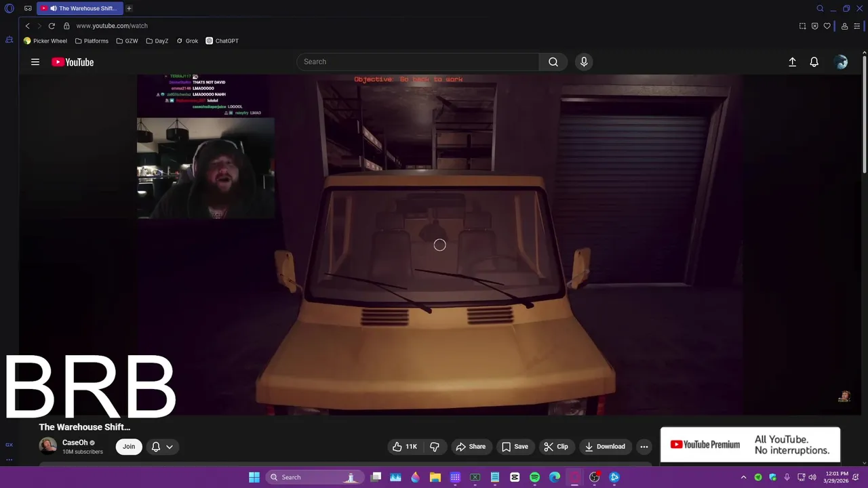The image size is (868, 488).
Task: Share the video
Action: [x=471, y=447]
